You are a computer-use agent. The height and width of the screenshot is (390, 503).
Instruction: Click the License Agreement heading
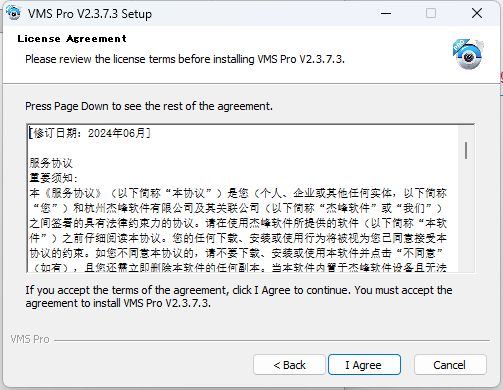point(72,39)
